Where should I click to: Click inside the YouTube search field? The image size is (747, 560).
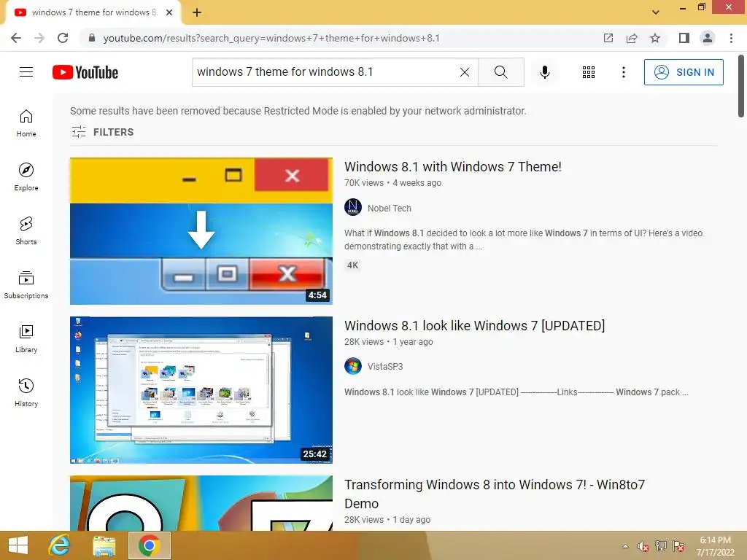point(326,72)
